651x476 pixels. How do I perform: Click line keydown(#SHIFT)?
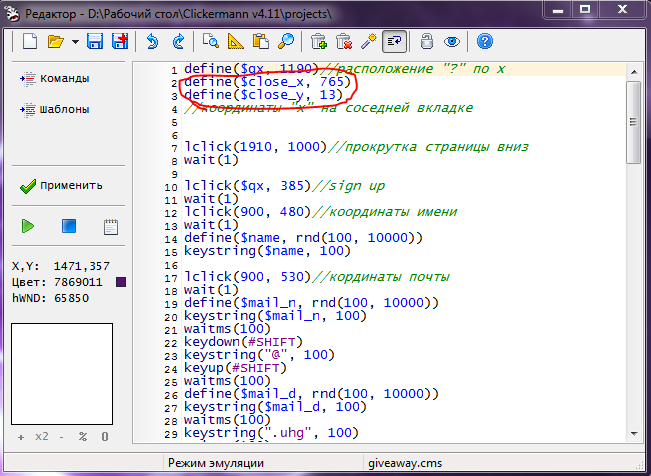(x=243, y=342)
